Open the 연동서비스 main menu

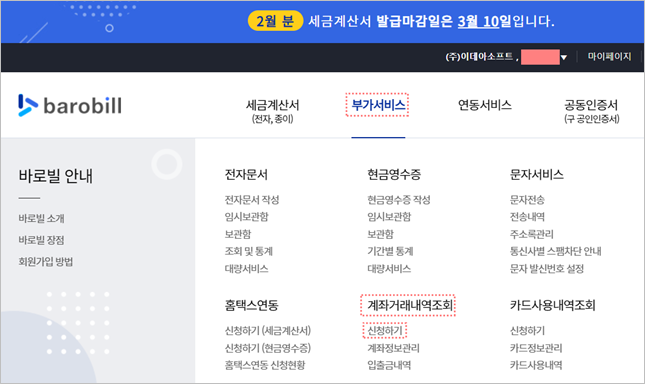485,105
